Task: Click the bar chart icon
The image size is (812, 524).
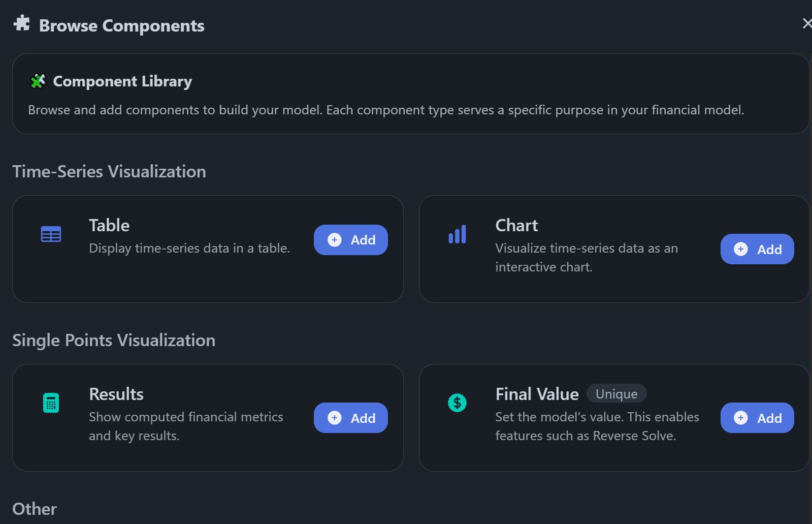Action: coord(457,234)
